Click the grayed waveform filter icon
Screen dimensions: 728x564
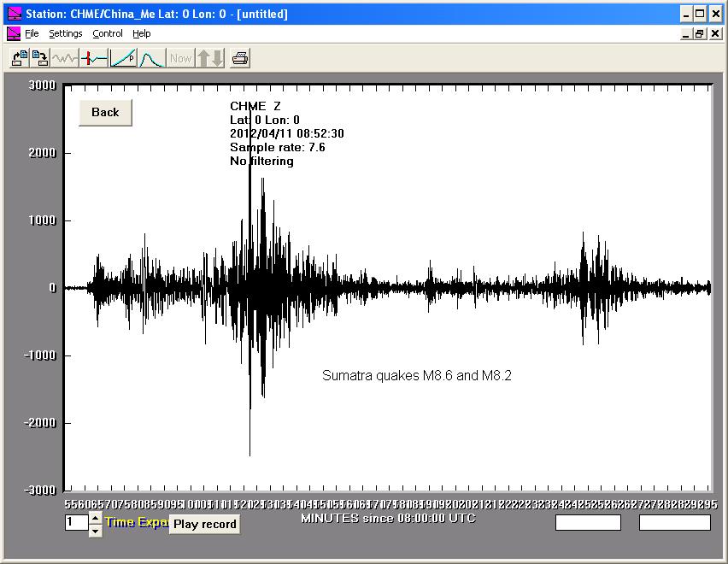point(65,58)
